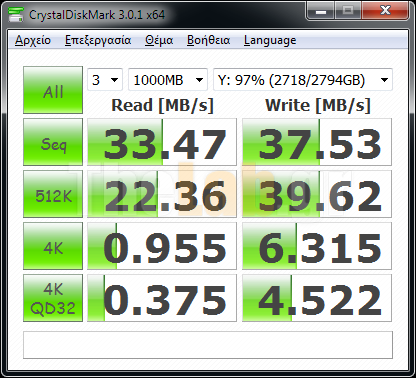Click the empty comment field at the bottom
This screenshot has width=416, height=378.
pos(208,345)
